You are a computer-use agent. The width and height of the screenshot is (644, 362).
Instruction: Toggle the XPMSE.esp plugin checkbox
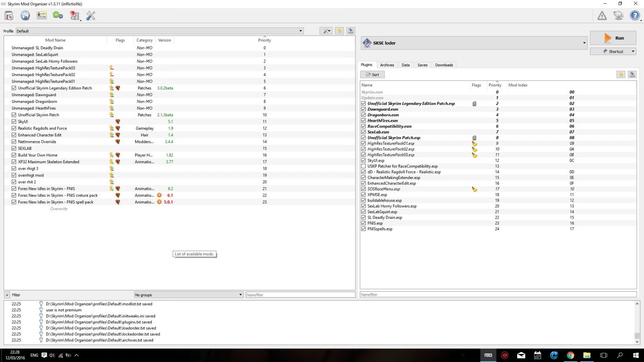tap(364, 195)
